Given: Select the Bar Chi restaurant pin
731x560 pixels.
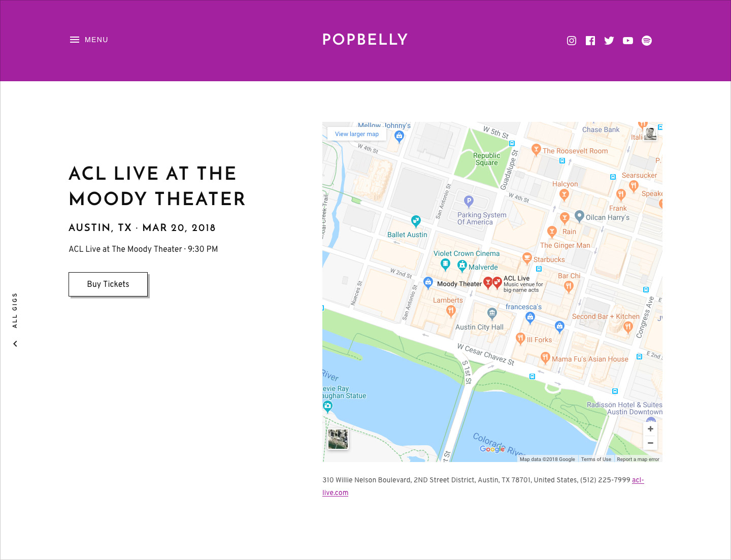Looking at the screenshot, I should tap(569, 287).
